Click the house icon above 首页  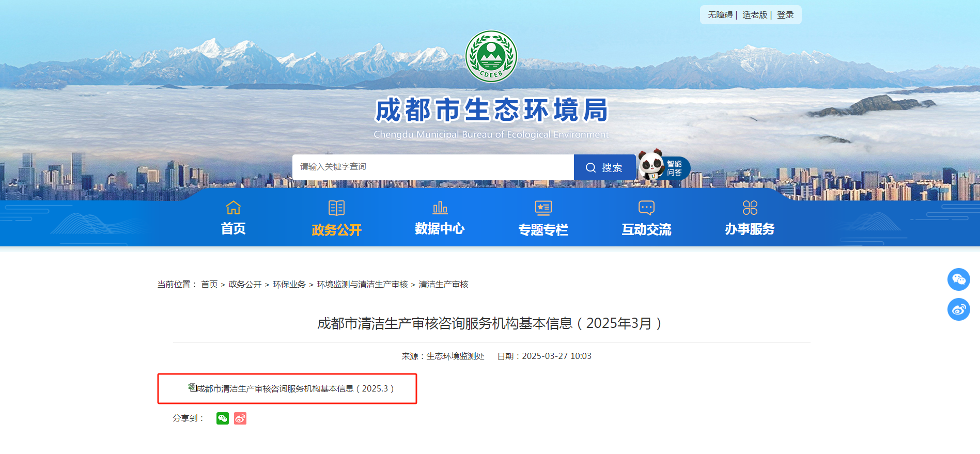[234, 208]
